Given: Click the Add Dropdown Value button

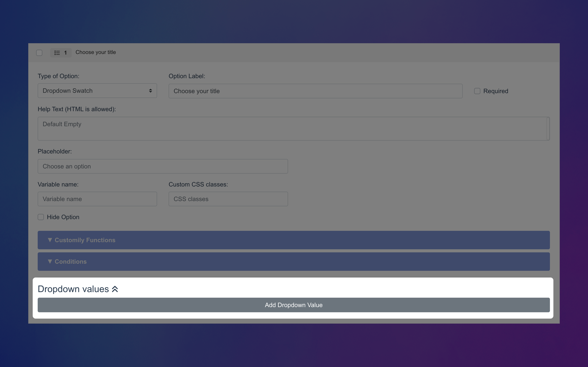Looking at the screenshot, I should click(x=293, y=305).
